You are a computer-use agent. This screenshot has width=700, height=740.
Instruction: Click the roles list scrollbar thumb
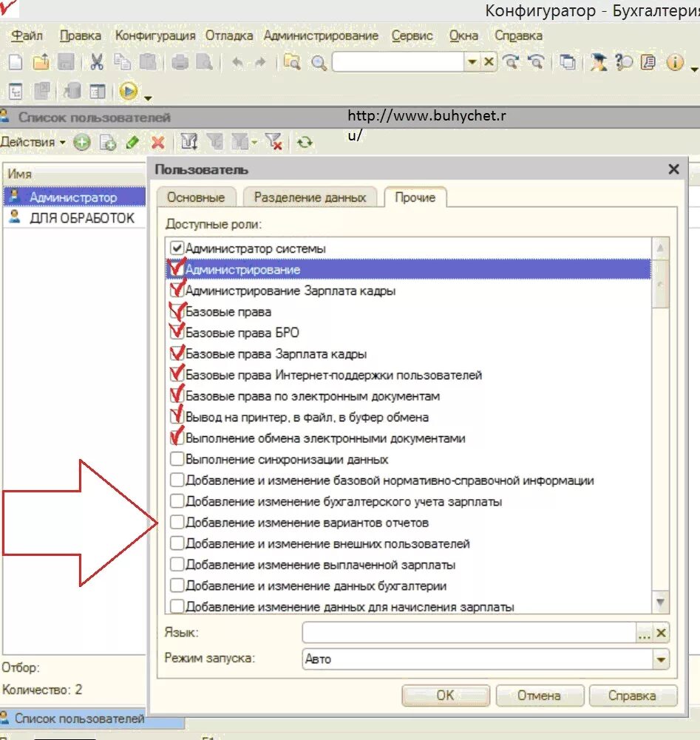(x=660, y=283)
